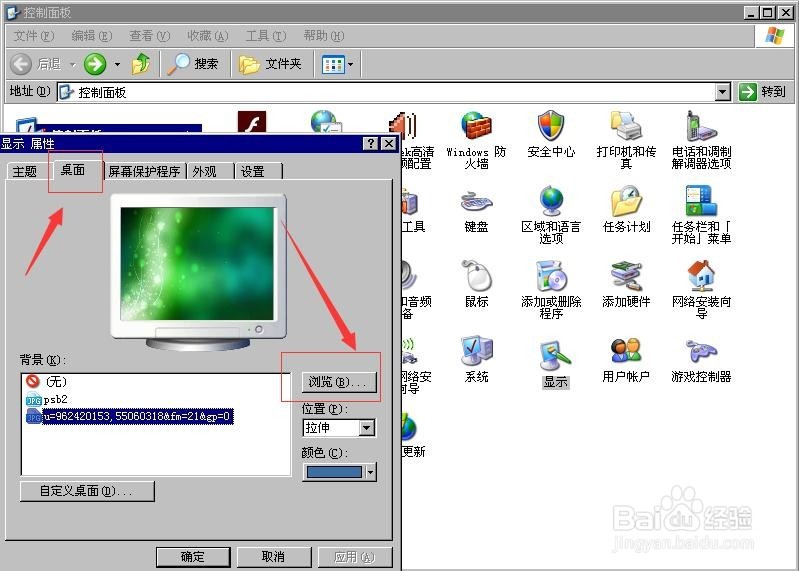The height and width of the screenshot is (571, 799).
Task: Open the 网络安装向导 house icon
Action: pyautogui.click(x=701, y=276)
